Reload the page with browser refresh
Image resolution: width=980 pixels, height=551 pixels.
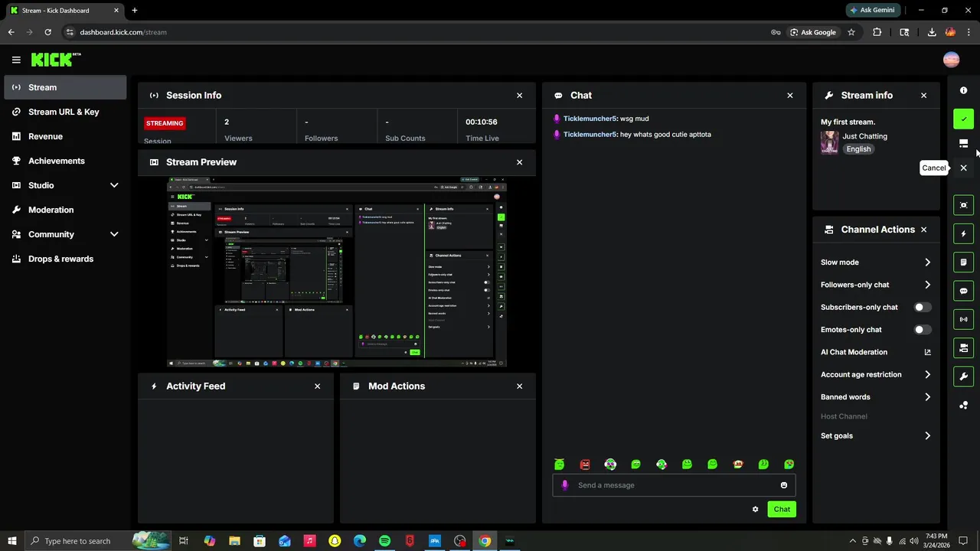pyautogui.click(x=47, y=32)
